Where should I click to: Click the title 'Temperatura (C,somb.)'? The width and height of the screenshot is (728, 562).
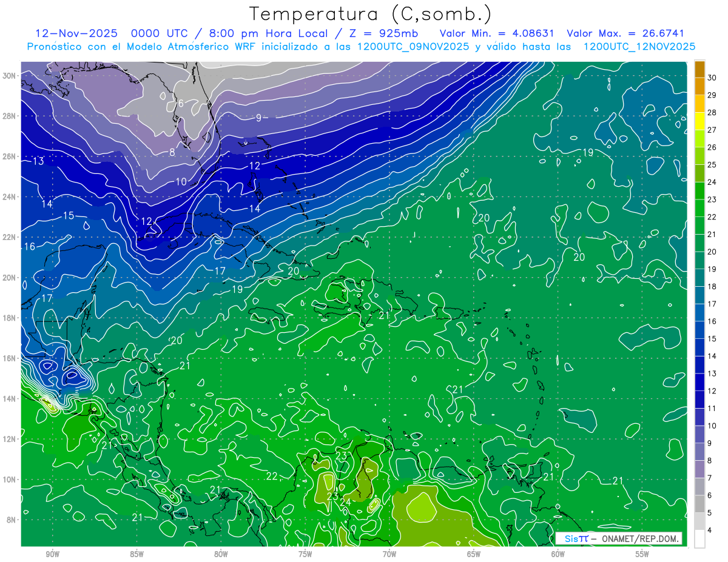pos(371,14)
